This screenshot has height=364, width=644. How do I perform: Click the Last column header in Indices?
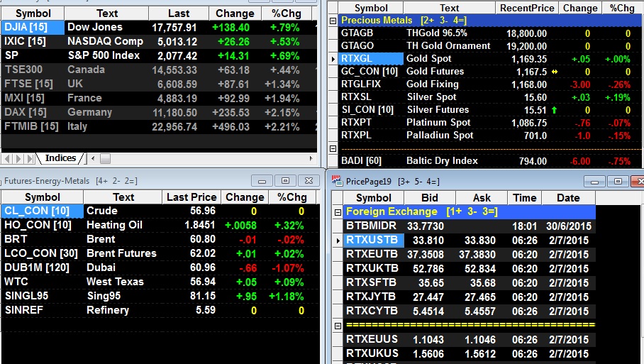point(178,13)
